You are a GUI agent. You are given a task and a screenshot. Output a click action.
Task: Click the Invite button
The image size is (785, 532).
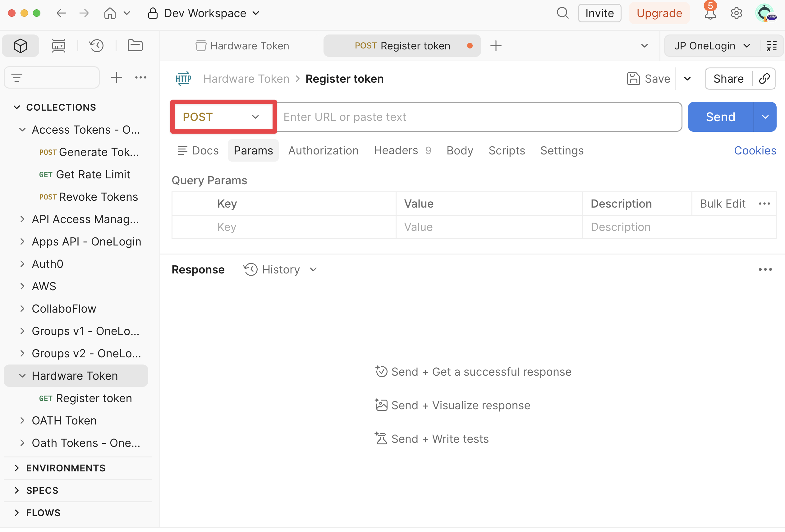(x=599, y=13)
